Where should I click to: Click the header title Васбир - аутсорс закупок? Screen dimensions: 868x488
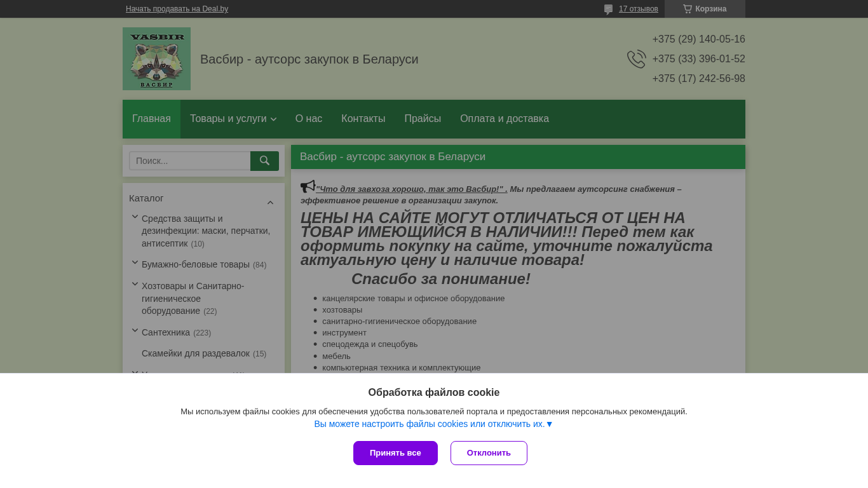pyautogui.click(x=309, y=59)
